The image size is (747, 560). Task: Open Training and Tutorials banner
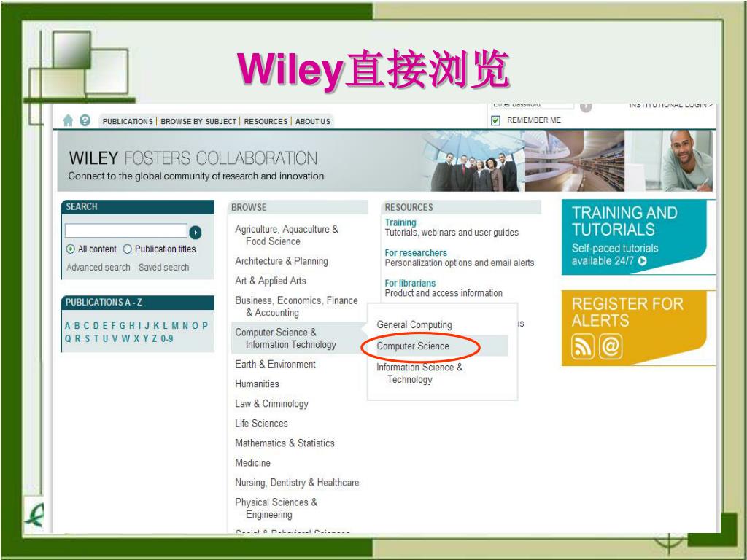pyautogui.click(x=638, y=237)
